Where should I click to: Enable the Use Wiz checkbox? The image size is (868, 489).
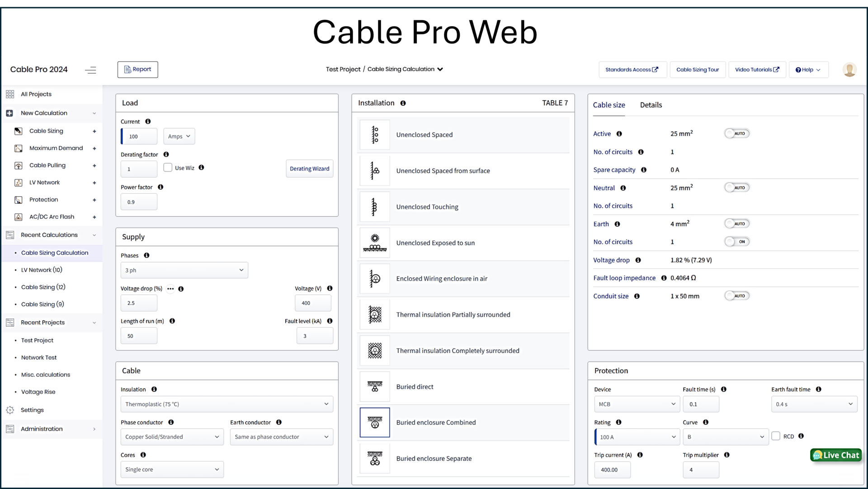click(168, 168)
